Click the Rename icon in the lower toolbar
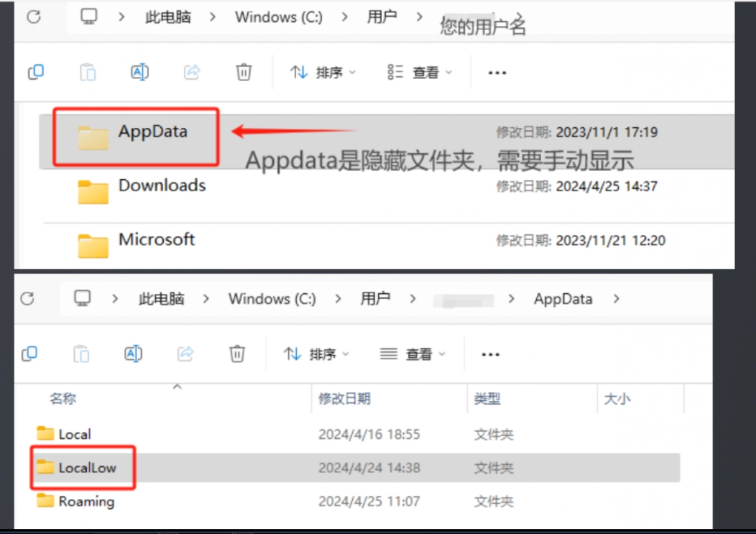This screenshot has width=756, height=534. [133, 353]
